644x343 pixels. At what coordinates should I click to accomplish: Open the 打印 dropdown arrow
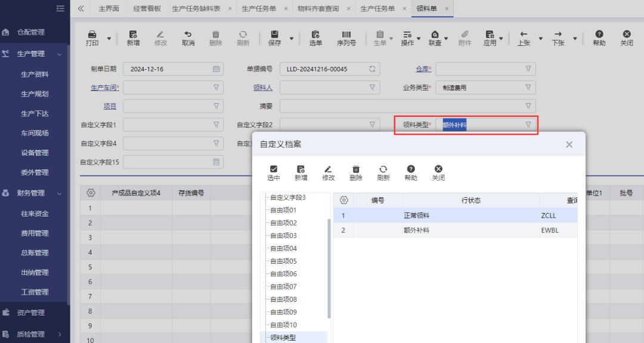[x=109, y=39]
